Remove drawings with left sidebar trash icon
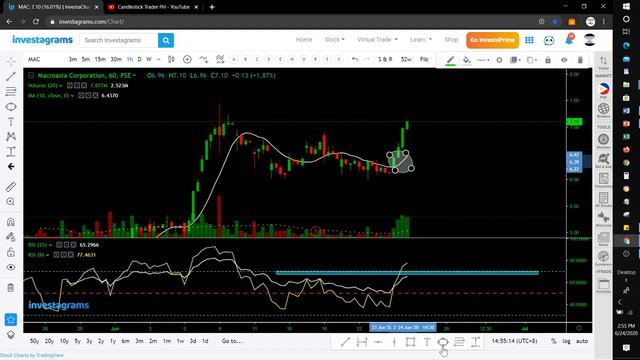 11,288
